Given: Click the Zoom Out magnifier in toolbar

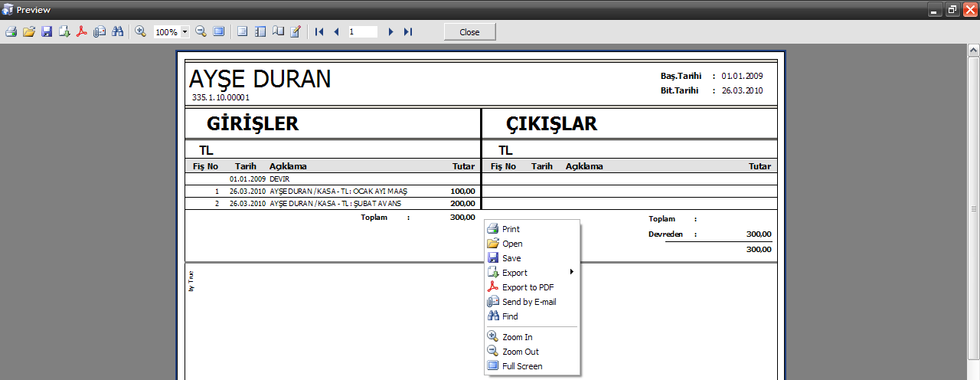Looking at the screenshot, I should (x=201, y=32).
